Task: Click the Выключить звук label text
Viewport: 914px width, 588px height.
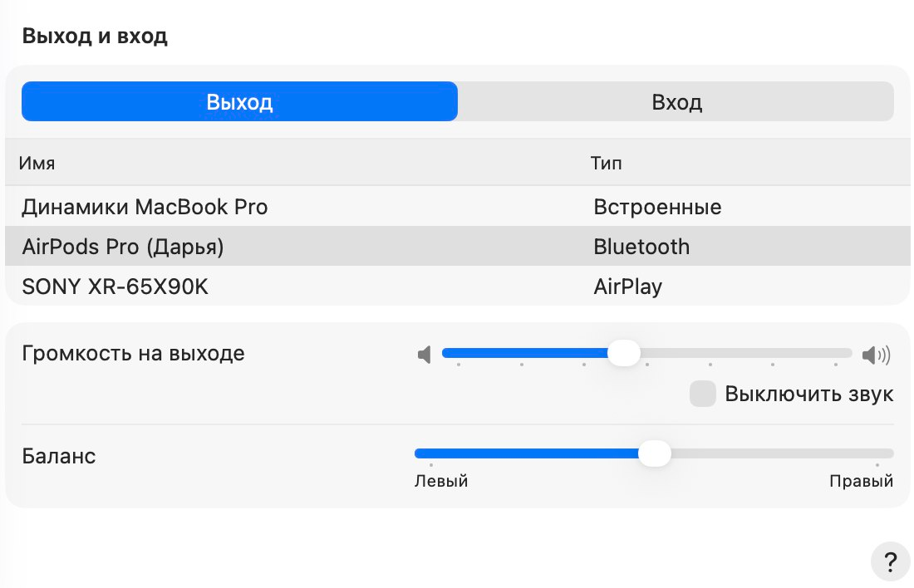Action: coord(808,394)
